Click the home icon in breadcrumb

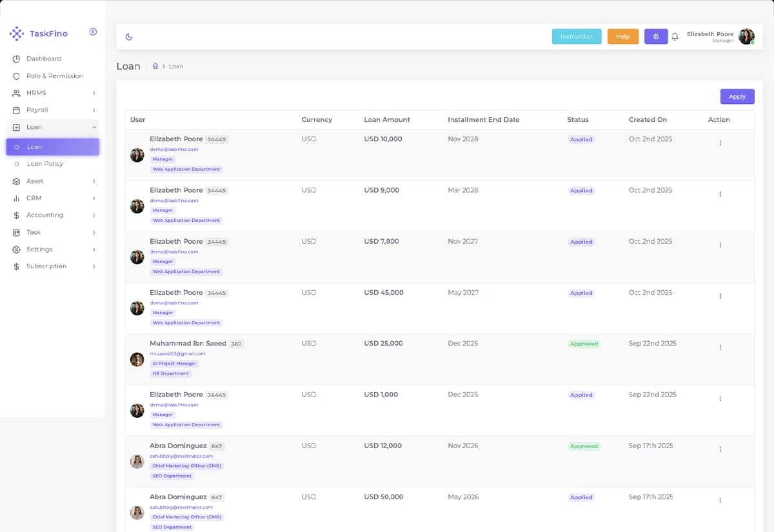tap(155, 66)
